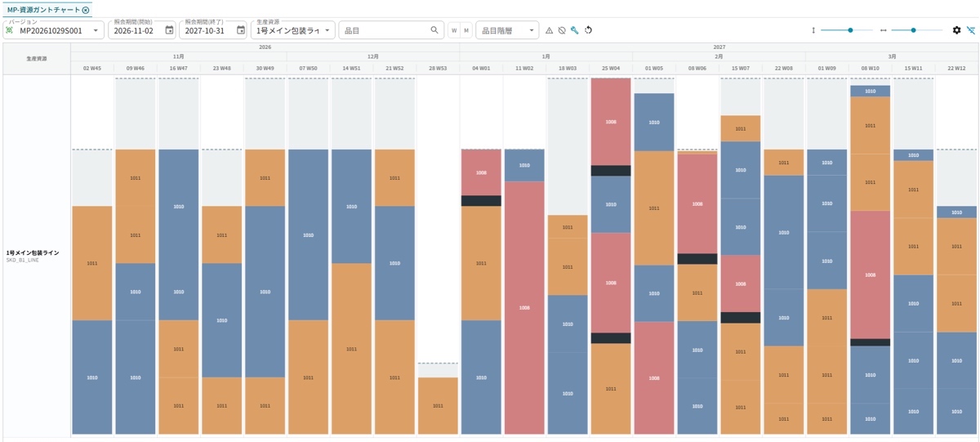Click the warning triangle icon
The height and width of the screenshot is (442, 980).
[549, 30]
